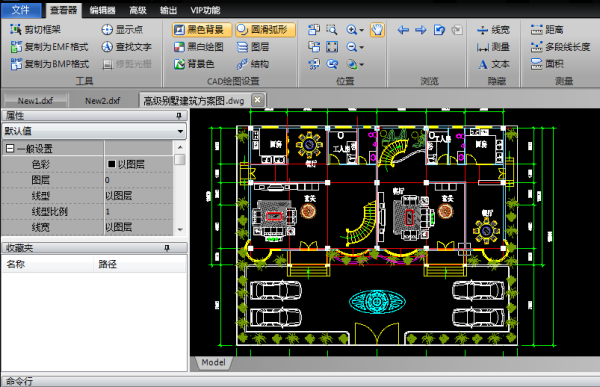The width and height of the screenshot is (600, 387).
Task: Pin the 收藏夹 favorites panel
Action: (167, 248)
